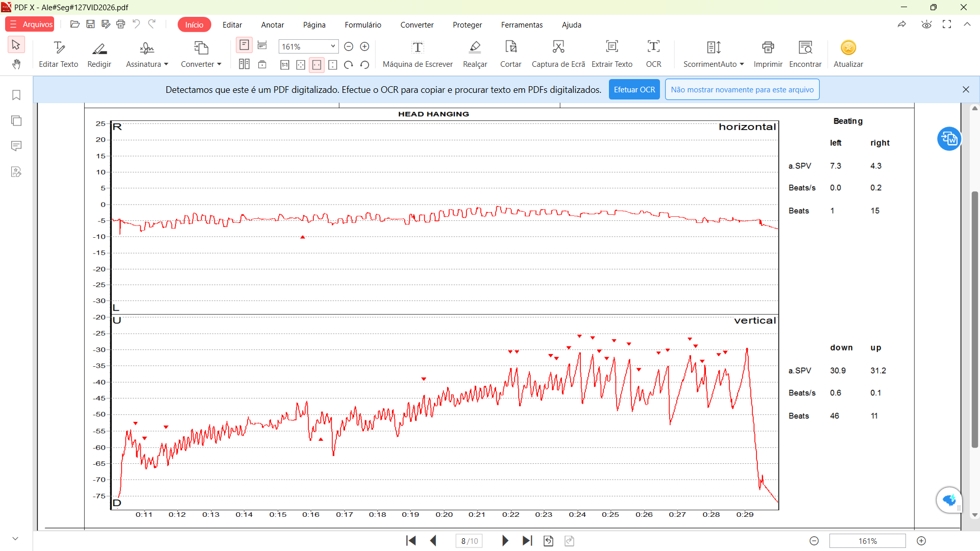Open the Anotar menu tab
The height and width of the screenshot is (551, 980).
(x=273, y=24)
